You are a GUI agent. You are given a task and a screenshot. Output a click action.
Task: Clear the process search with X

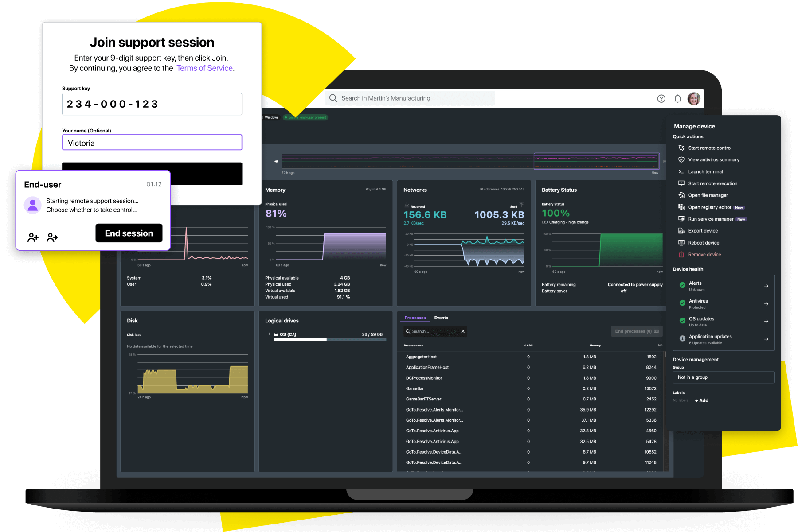(x=463, y=331)
